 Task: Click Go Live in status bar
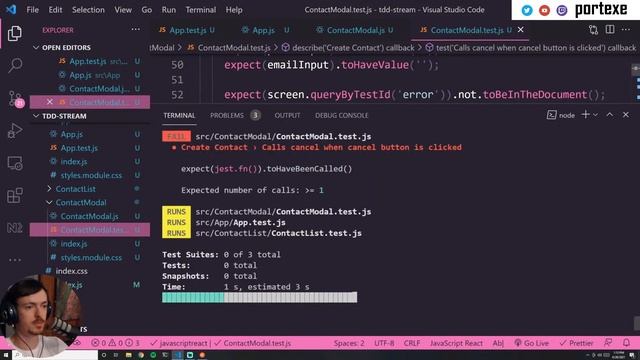[x=531, y=343]
